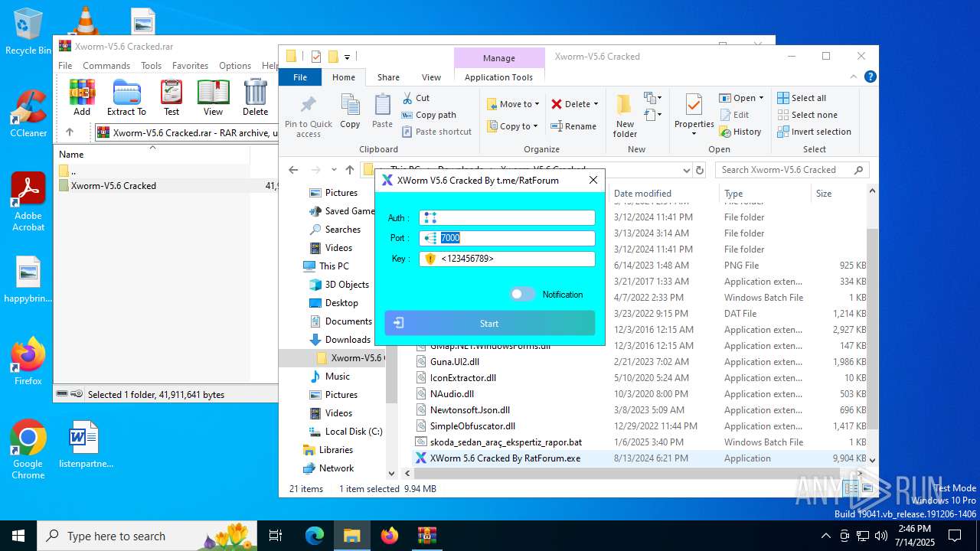Click the Add icon in WinRAR toolbar
Viewport: 980px width, 551px height.
pyautogui.click(x=82, y=97)
